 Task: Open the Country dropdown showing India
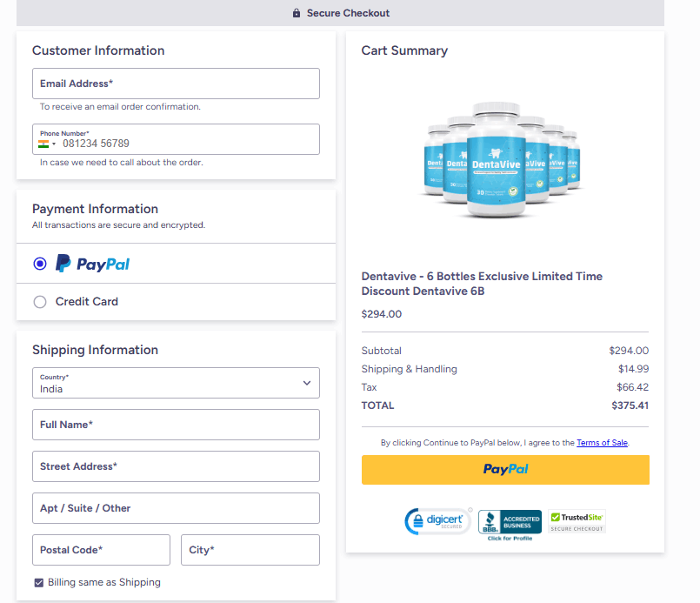(176, 383)
